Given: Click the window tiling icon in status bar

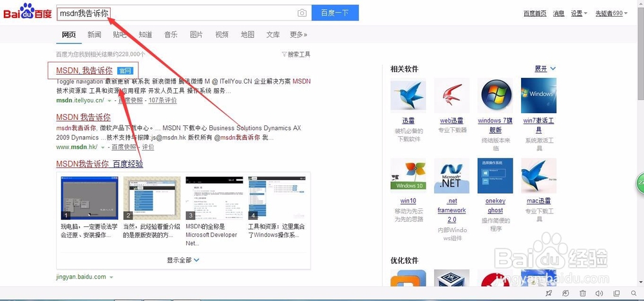Looking at the screenshot, I should coord(616,293).
